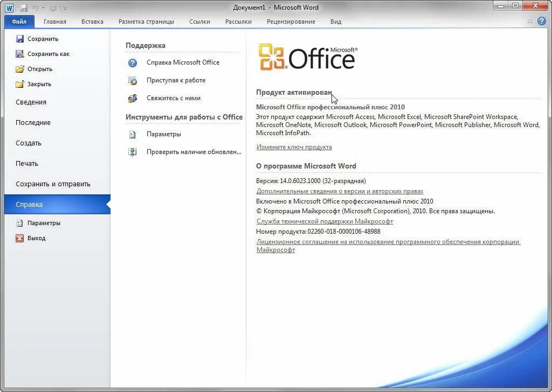The image size is (552, 392).
Task: Click the red Выход exit icon
Action: click(x=20, y=238)
